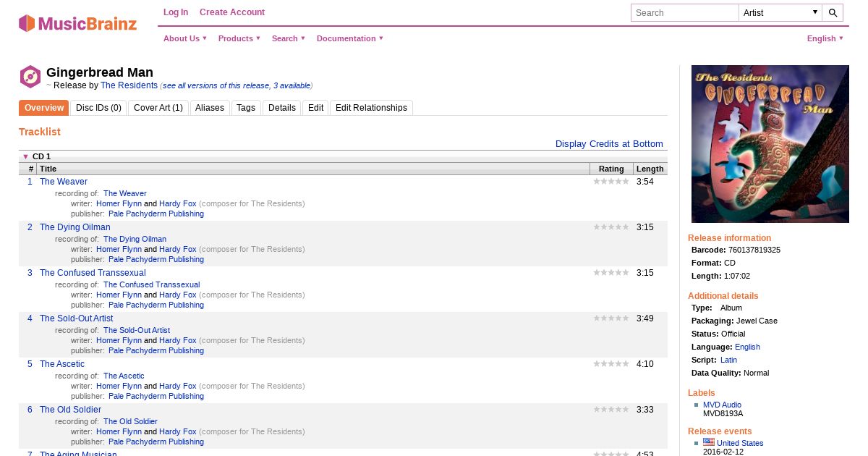868x456 pixels.
Task: Switch to the Disc IDs (0) tab
Action: (x=98, y=108)
